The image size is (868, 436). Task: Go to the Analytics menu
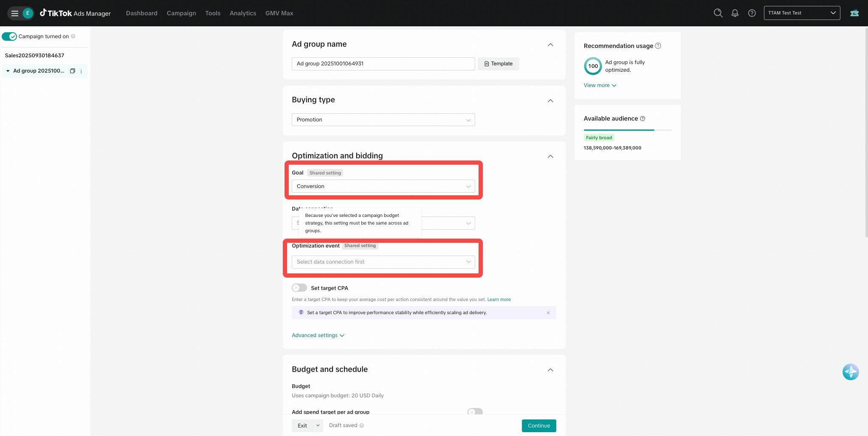[243, 13]
